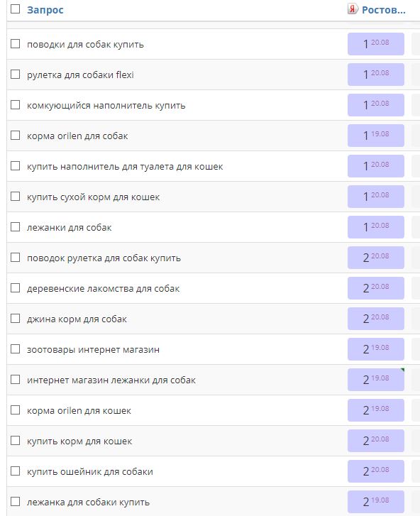This screenshot has width=420, height=516.
Task: Mark the checkbox for лежанки для собак
Action: point(16,227)
